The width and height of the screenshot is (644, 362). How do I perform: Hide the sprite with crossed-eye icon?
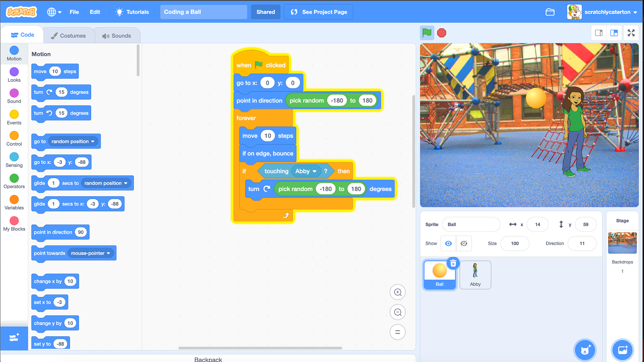click(x=464, y=244)
